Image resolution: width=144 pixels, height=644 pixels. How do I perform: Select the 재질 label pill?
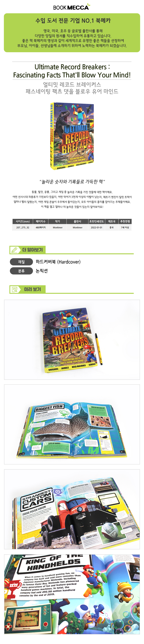coord(21,262)
